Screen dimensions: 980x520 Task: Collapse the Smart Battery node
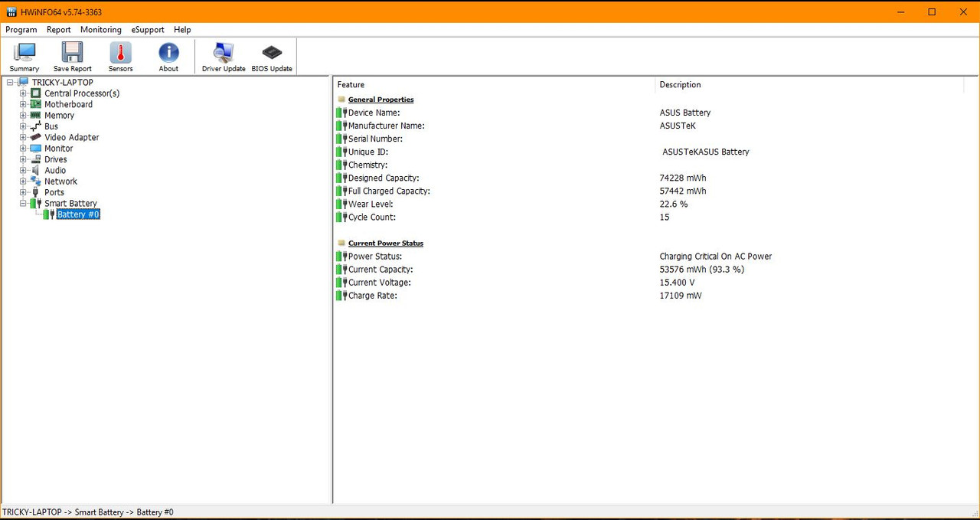[x=23, y=204]
